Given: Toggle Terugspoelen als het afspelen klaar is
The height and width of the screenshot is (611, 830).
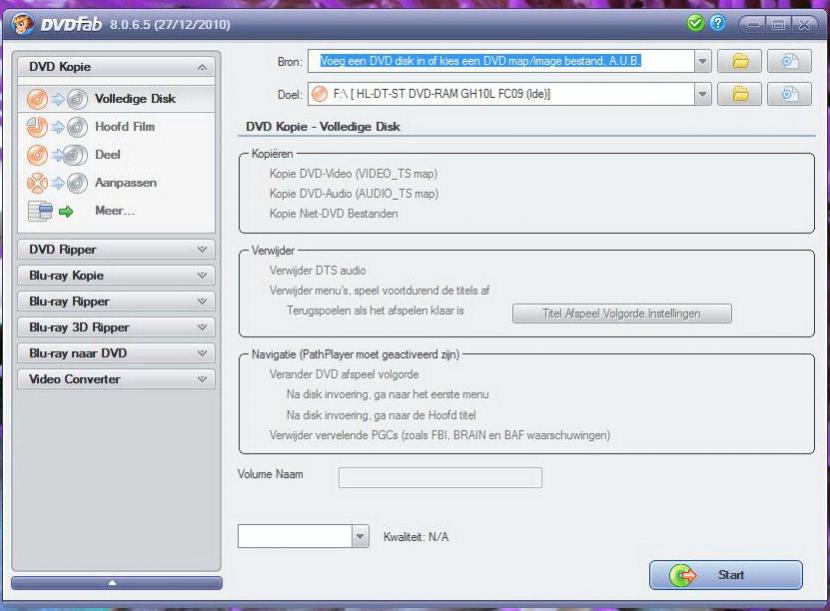Looking at the screenshot, I should [x=375, y=311].
